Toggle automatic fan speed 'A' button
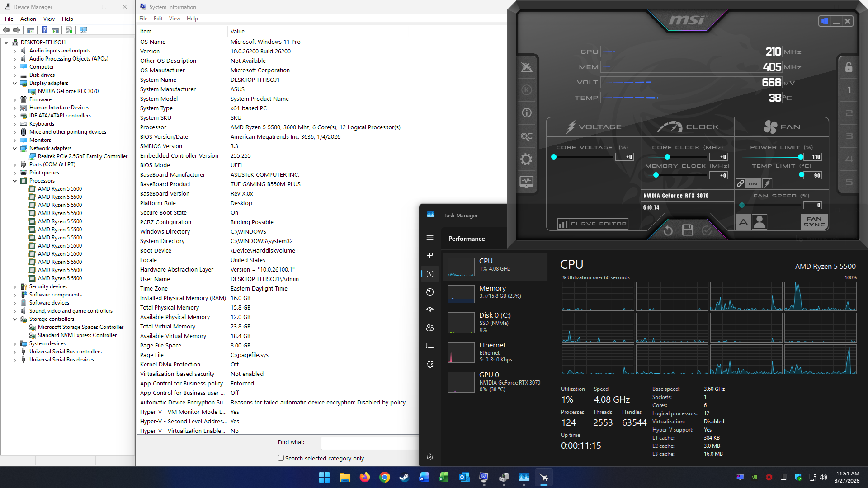Screen dimensions: 868x488 coord(743,222)
